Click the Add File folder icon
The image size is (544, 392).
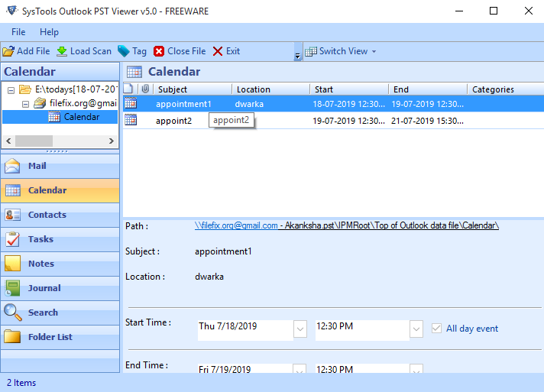(8, 51)
